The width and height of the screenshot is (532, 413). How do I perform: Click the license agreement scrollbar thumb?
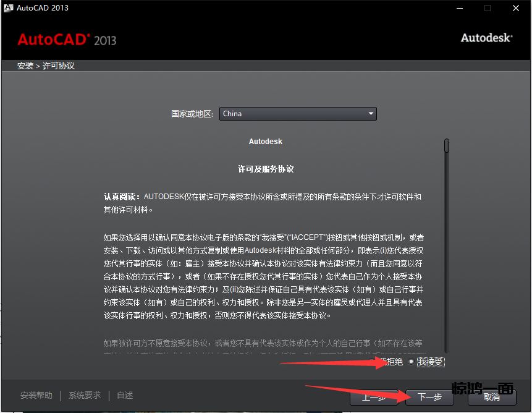(x=447, y=145)
